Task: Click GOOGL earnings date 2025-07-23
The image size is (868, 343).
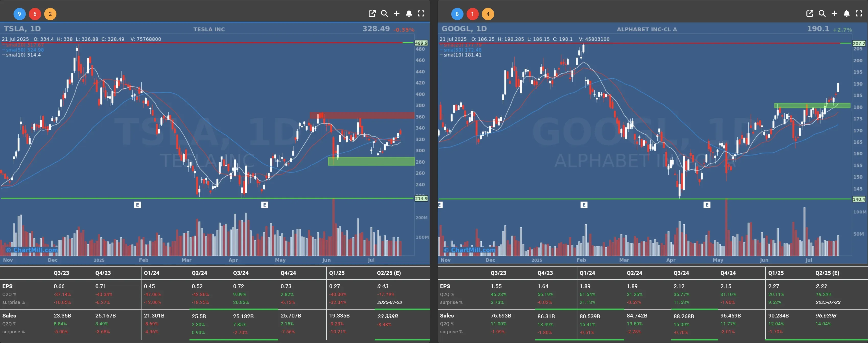Action: pyautogui.click(x=828, y=302)
